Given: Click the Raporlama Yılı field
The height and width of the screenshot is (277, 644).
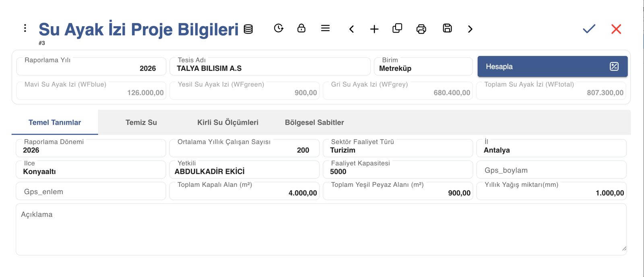Looking at the screenshot, I should [x=91, y=67].
